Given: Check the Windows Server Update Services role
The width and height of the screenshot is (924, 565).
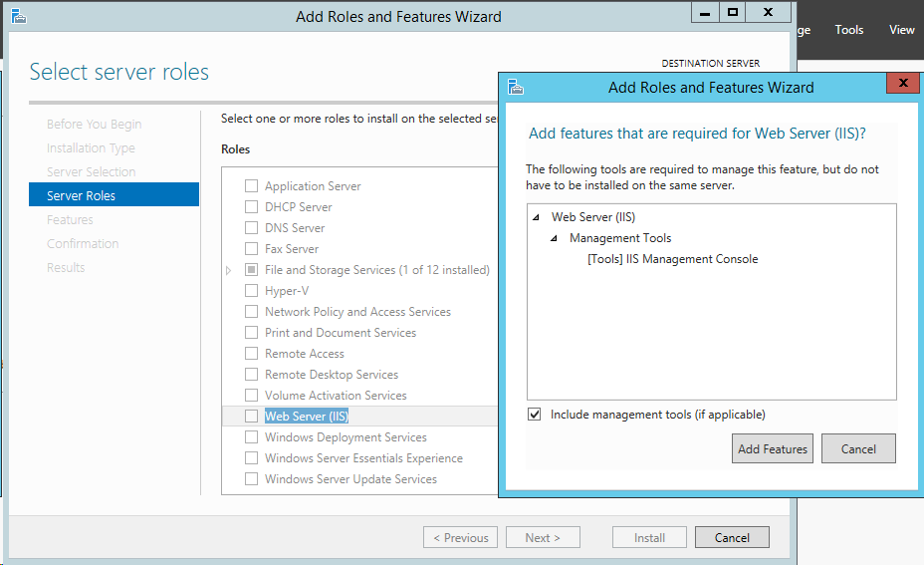Looking at the screenshot, I should coord(251,479).
